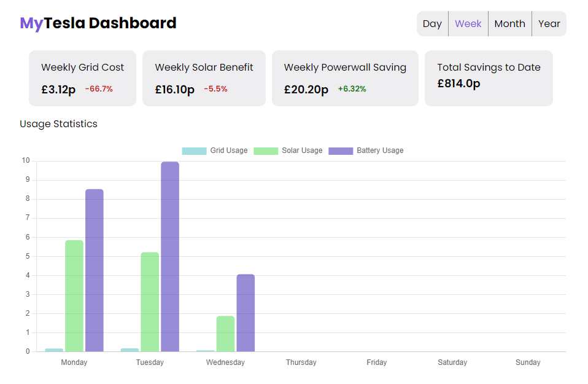Switch to the Day view tab

[x=432, y=23]
